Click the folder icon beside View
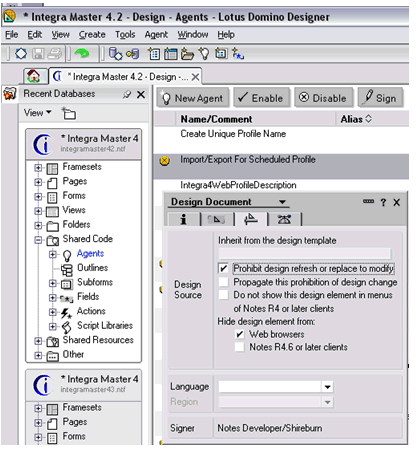This screenshot has height=450, width=416. coord(69,113)
